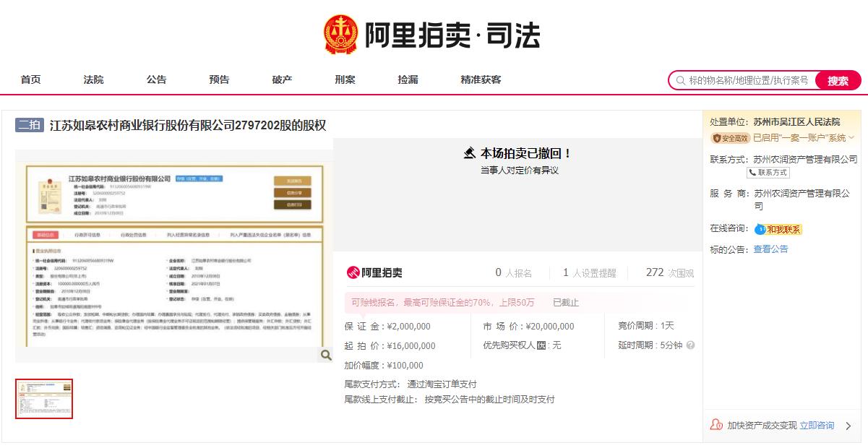Open the 预告 navigation item
This screenshot has width=868, height=448.
pos(219,79)
